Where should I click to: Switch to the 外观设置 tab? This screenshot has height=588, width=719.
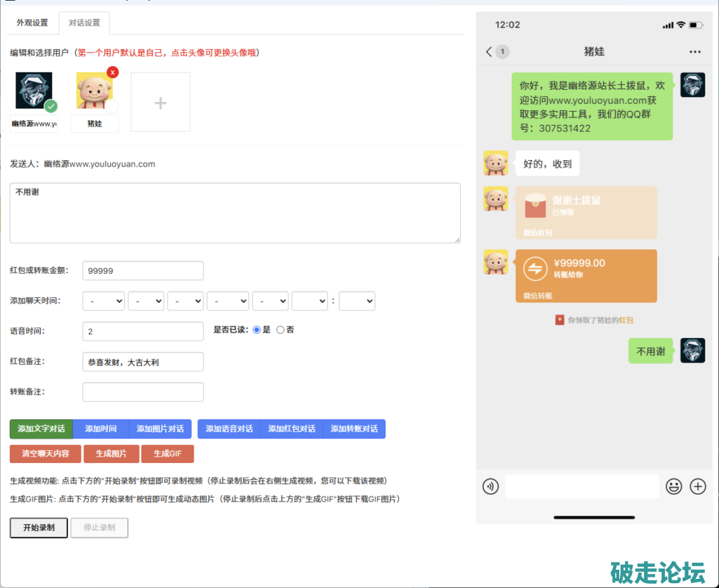coord(32,22)
